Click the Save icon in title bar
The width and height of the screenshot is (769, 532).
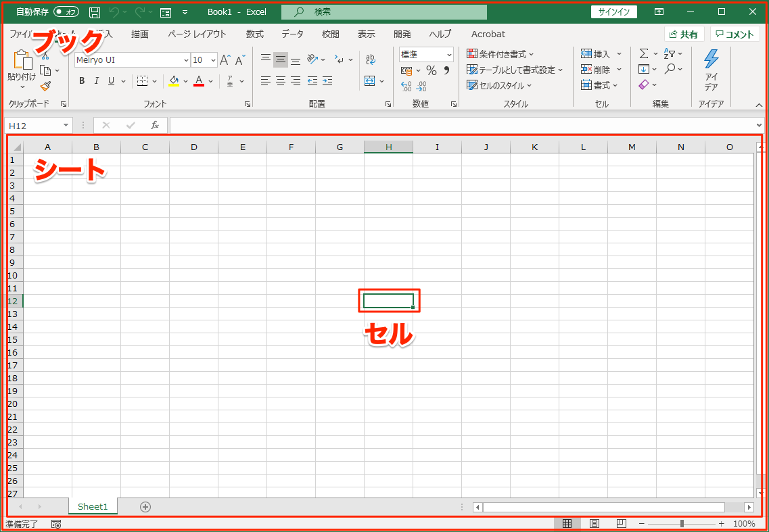coord(95,12)
